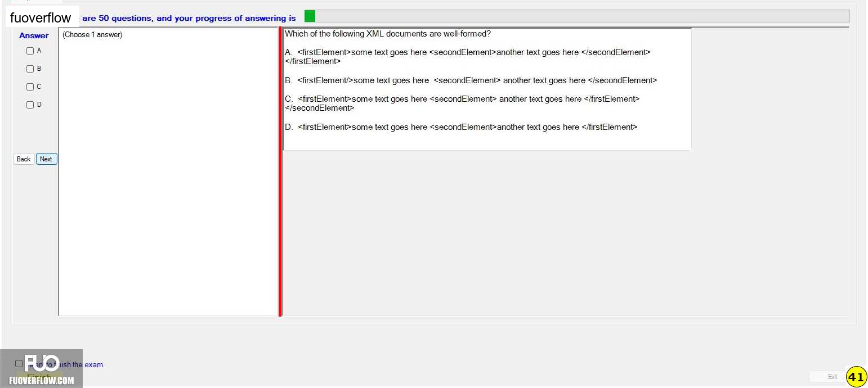Viewport: 868px width, 388px height.
Task: Click the question text 'Which of the following XML documents are well-formed?'
Action: [x=388, y=34]
